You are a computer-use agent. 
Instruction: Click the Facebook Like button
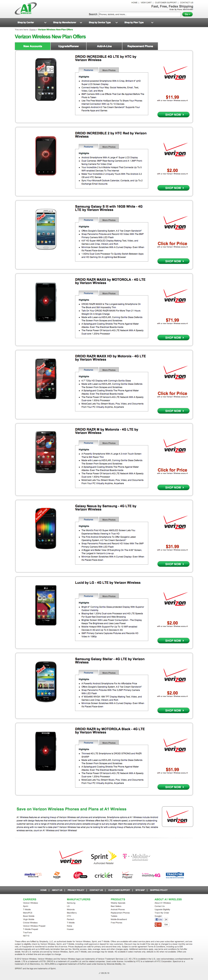[159, 920]
